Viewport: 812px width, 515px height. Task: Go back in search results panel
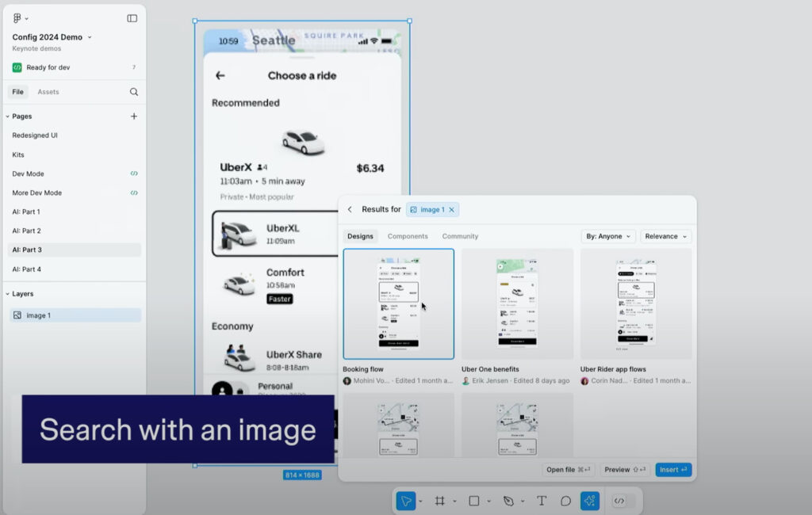point(350,209)
